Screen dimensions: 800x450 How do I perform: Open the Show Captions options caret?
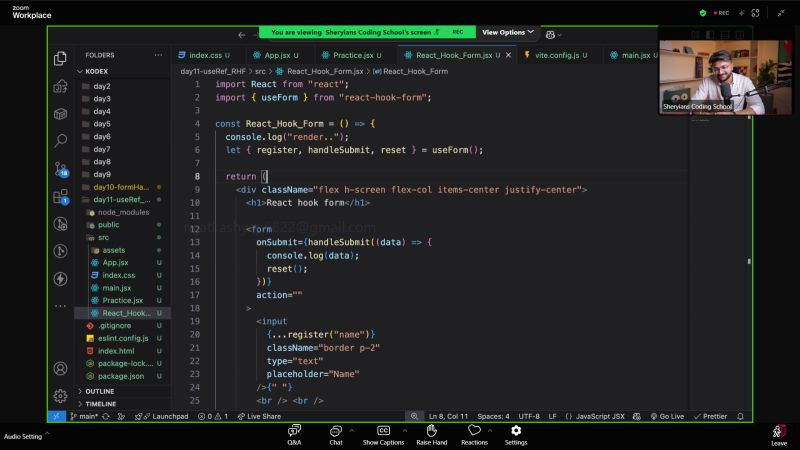pos(405,431)
